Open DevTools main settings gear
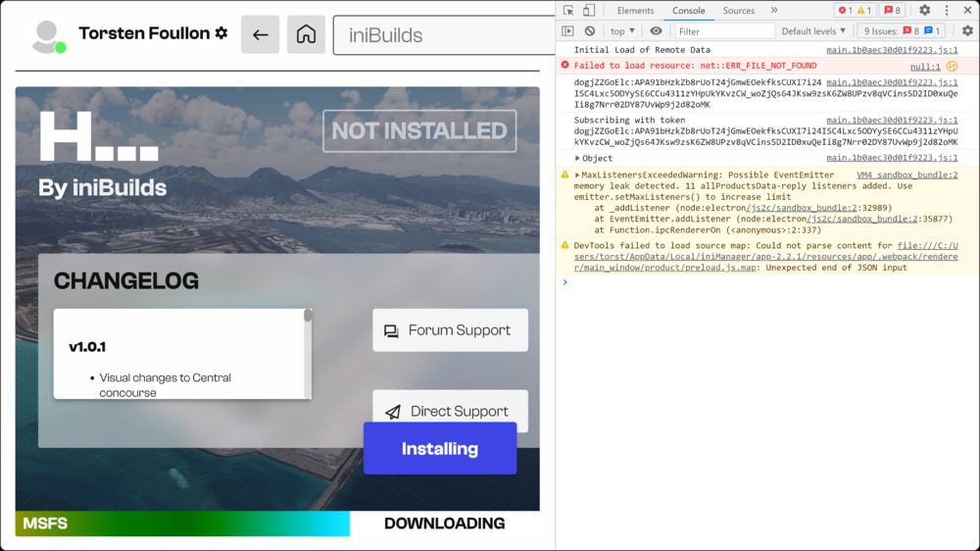Image resolution: width=980 pixels, height=551 pixels. point(924,11)
